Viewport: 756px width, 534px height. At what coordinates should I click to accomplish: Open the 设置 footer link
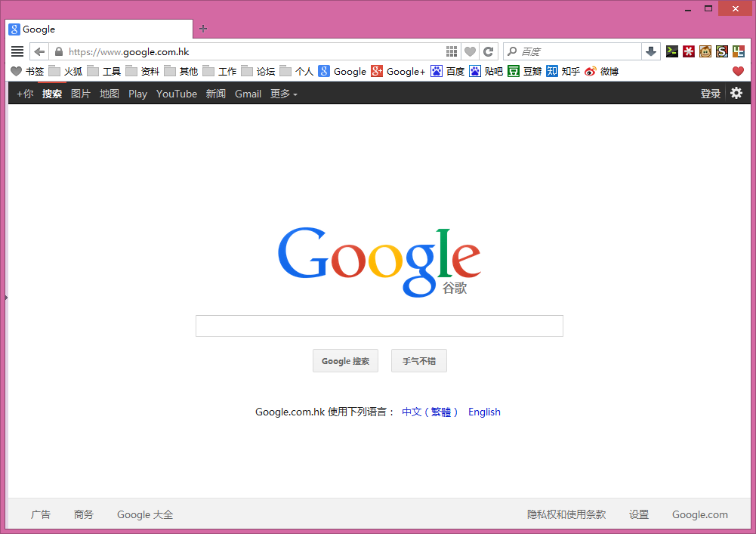639,514
